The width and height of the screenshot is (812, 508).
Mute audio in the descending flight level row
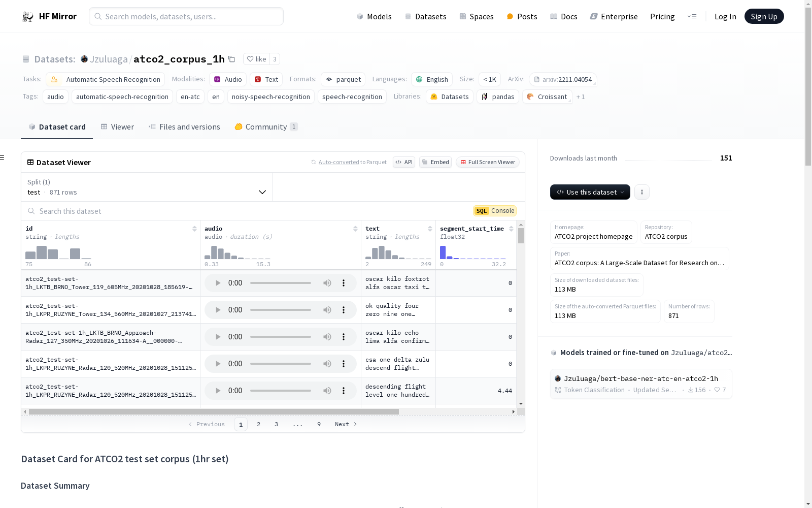pos(327,391)
